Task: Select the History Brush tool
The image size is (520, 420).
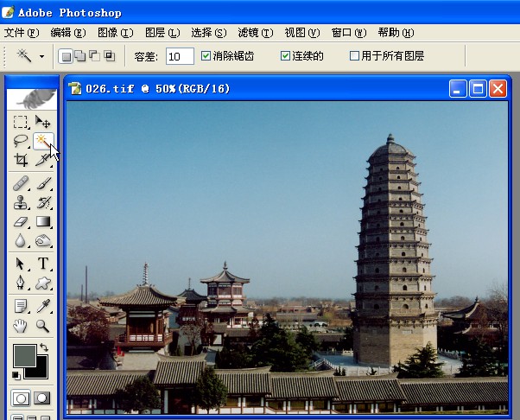Action: [x=43, y=202]
